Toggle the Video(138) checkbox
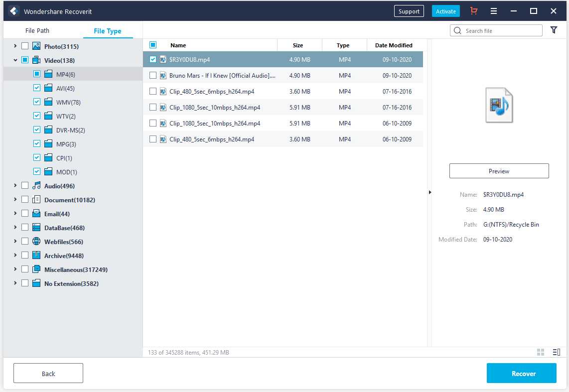The image size is (569, 392). click(25, 60)
